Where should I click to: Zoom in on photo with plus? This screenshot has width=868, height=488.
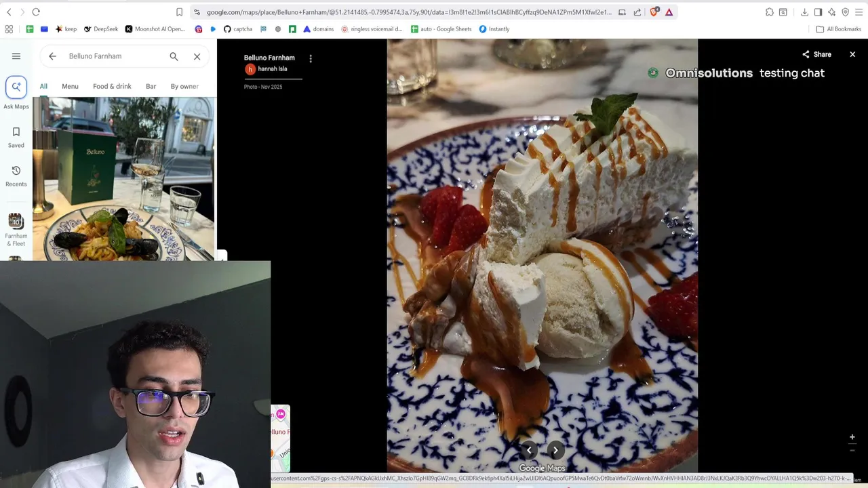852,437
